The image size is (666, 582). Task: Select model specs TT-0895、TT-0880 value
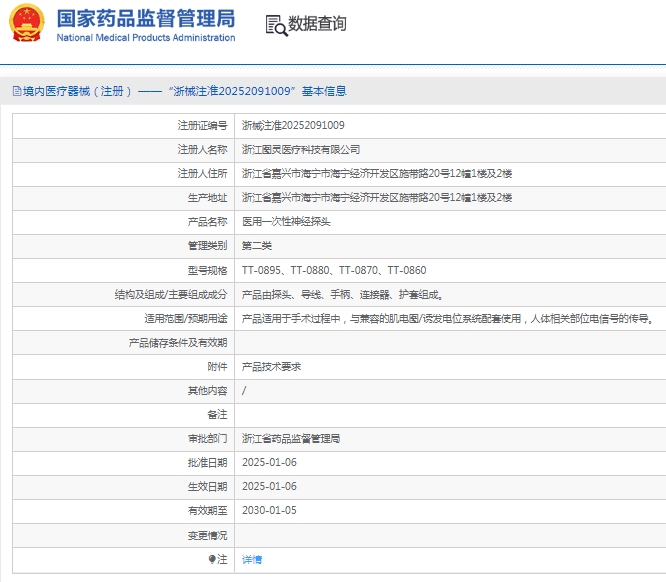(x=334, y=270)
